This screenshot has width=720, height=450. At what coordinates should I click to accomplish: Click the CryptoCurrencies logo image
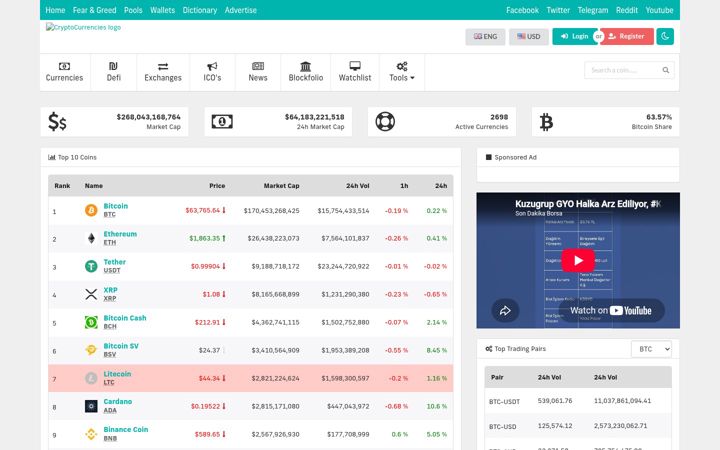(x=83, y=27)
